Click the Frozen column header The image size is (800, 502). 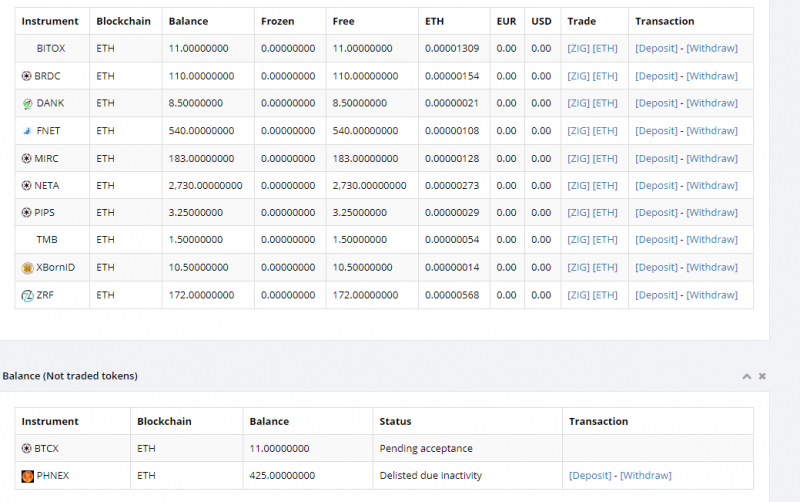[278, 21]
